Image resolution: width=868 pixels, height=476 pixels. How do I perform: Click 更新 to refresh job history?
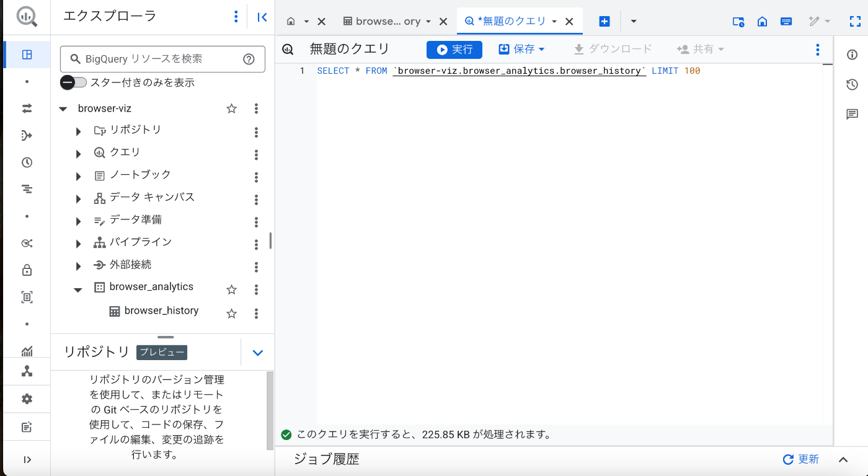(x=801, y=459)
